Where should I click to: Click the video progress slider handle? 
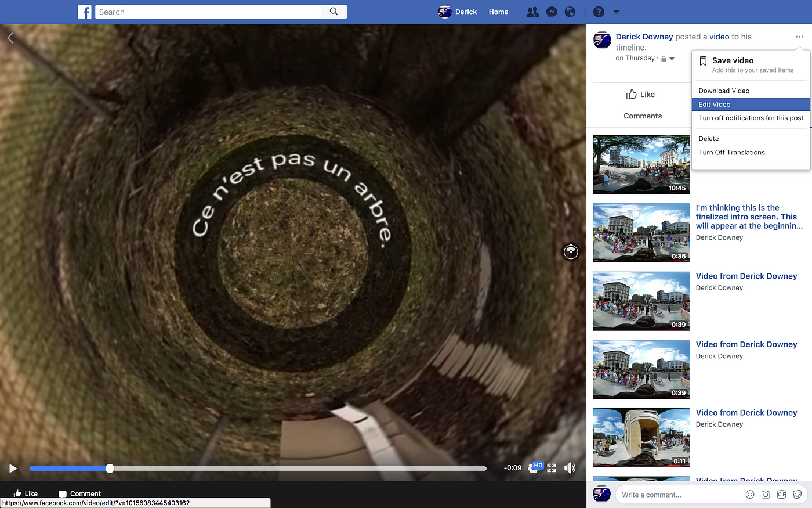click(110, 468)
